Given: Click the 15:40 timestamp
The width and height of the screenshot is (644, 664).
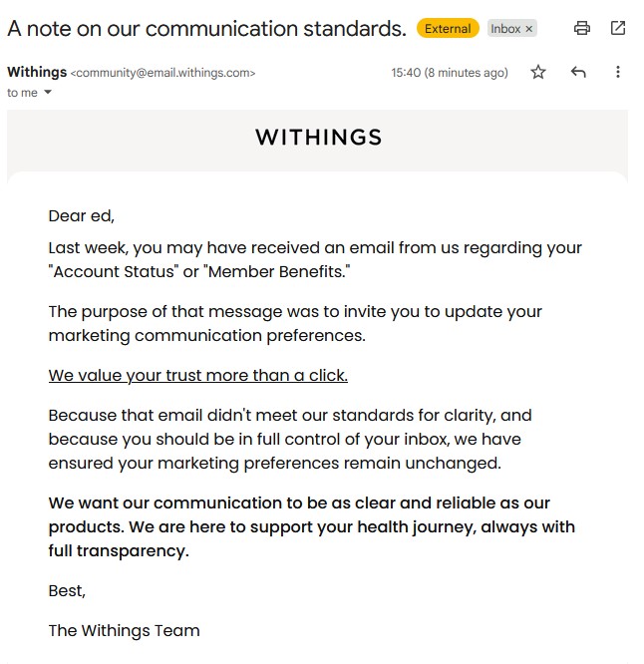Looking at the screenshot, I should point(449,73).
